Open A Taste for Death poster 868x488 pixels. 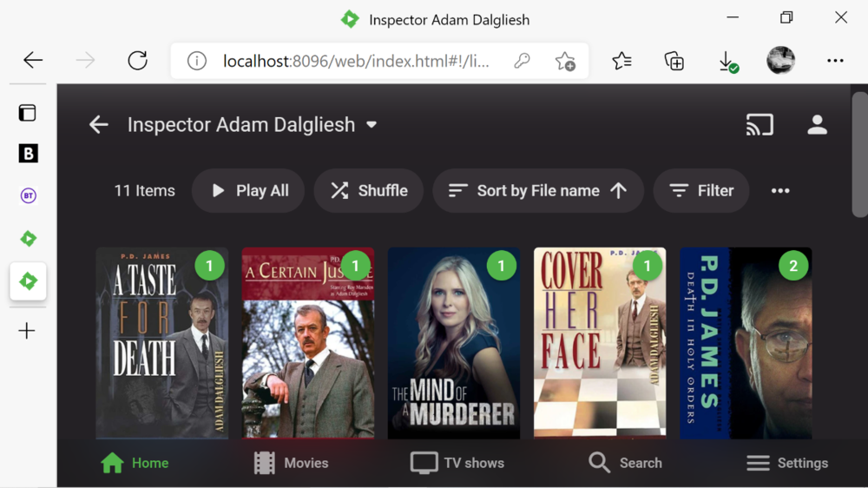(x=161, y=344)
